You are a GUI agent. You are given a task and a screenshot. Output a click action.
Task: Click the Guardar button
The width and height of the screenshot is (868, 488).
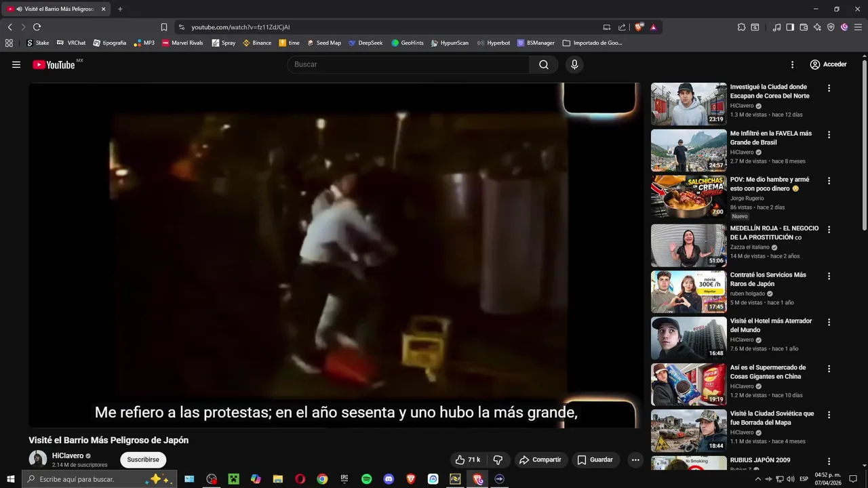pos(595,460)
